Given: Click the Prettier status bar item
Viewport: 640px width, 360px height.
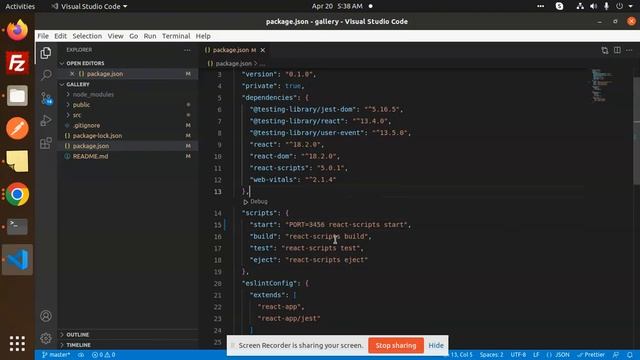Looking at the screenshot, I should 591,355.
